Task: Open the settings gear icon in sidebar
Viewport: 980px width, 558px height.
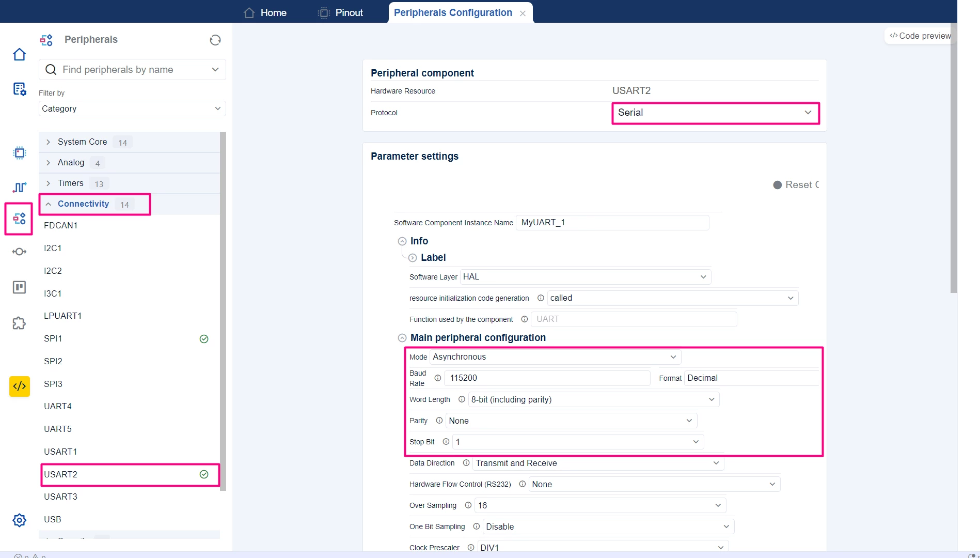Action: point(19,520)
